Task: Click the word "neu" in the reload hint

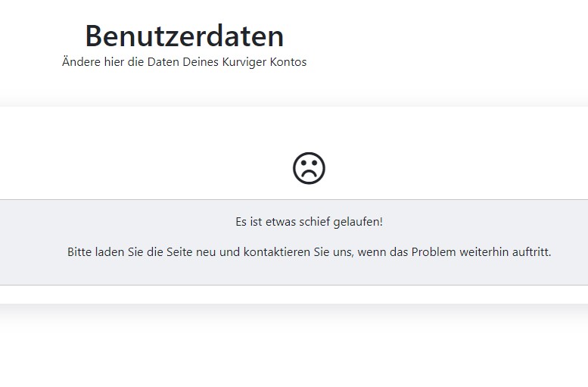Action: click(206, 252)
